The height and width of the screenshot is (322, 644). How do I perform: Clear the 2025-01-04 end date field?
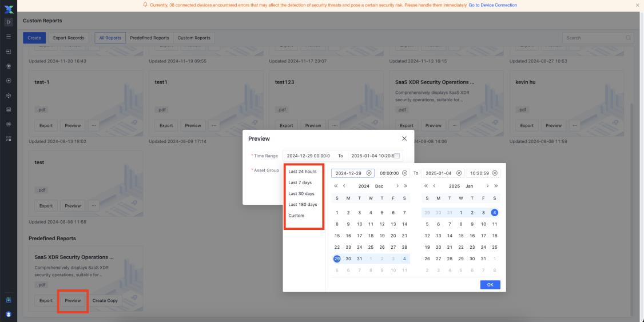tap(459, 173)
